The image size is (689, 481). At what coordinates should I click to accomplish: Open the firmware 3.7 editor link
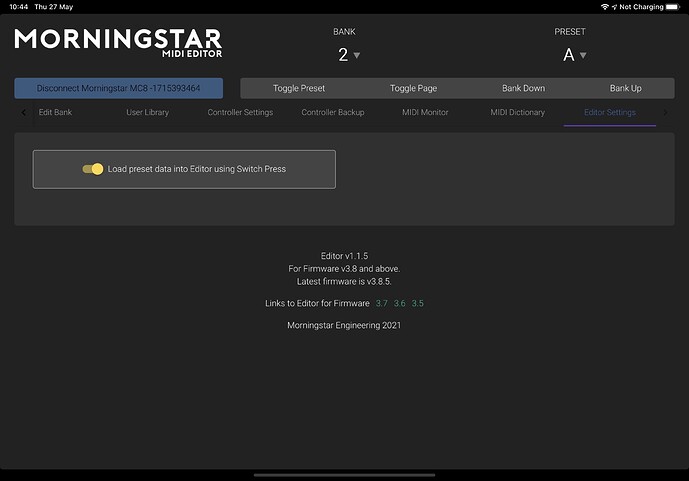pyautogui.click(x=382, y=304)
